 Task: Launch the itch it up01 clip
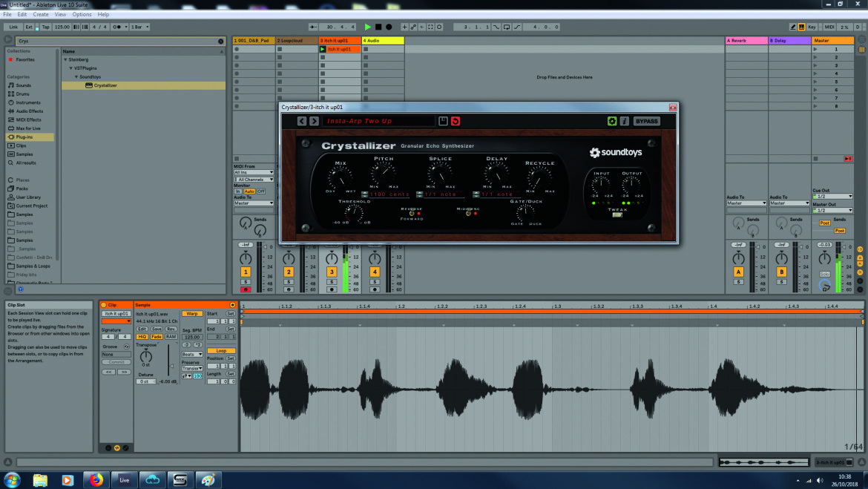322,49
